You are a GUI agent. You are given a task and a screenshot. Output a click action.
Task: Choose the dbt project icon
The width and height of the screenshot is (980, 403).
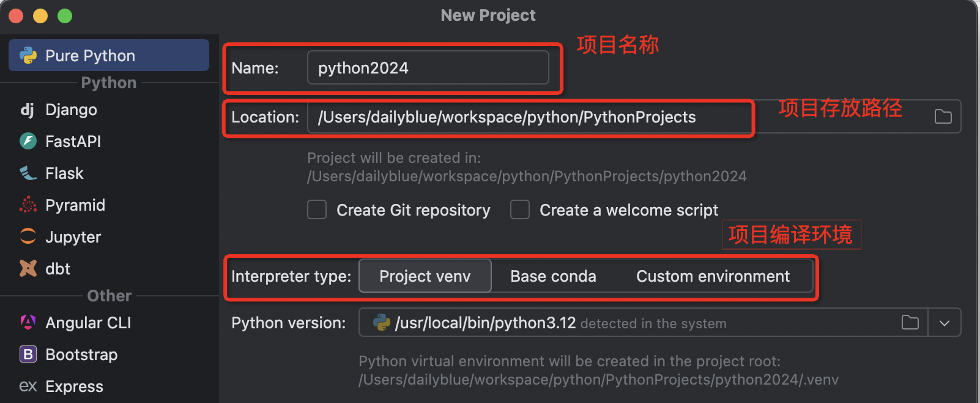(28, 268)
